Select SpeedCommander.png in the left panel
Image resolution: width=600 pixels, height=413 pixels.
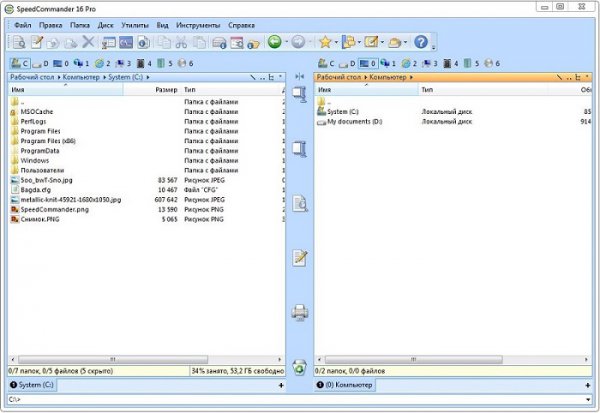pyautogui.click(x=54, y=209)
